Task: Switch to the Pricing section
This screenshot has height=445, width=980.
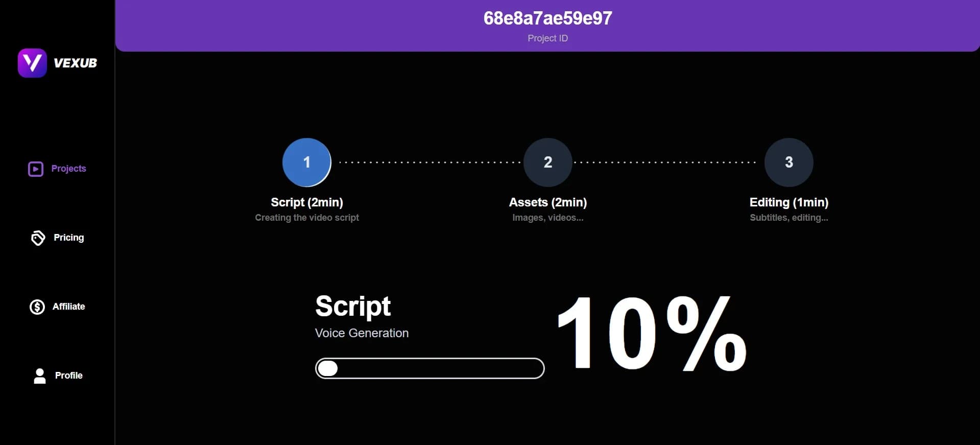Action: click(x=69, y=238)
